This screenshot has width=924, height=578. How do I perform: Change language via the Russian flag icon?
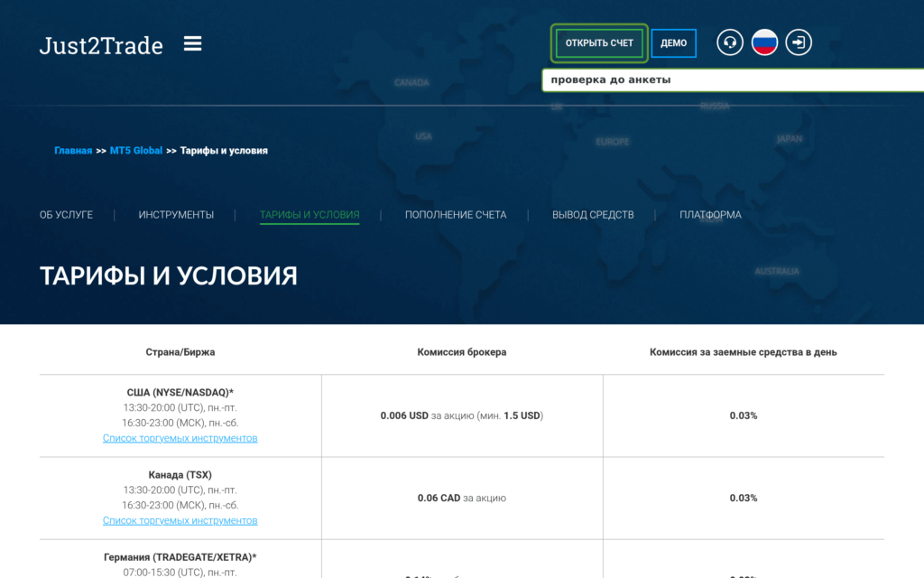point(764,42)
